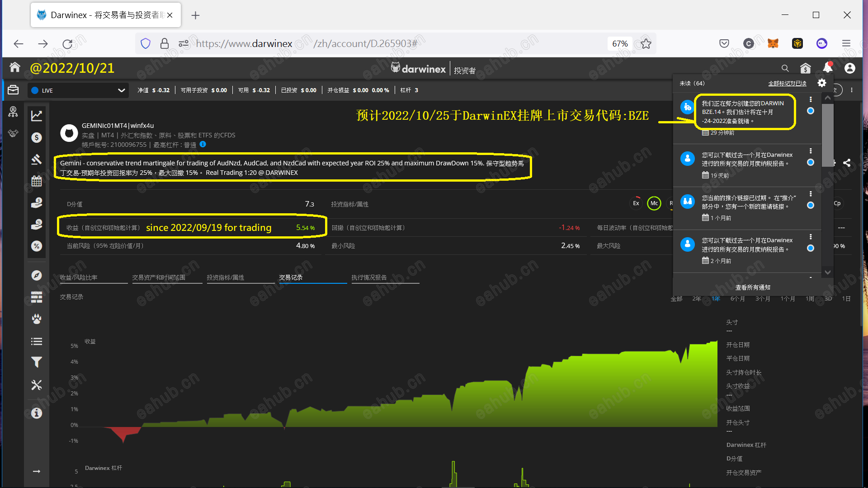Open the Darwinex search magnifier
This screenshot has height=488, width=868.
coord(785,68)
